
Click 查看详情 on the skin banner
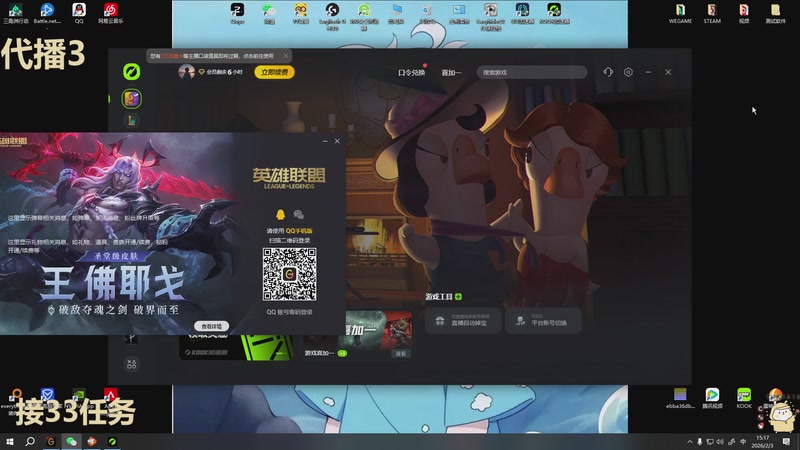pos(211,326)
